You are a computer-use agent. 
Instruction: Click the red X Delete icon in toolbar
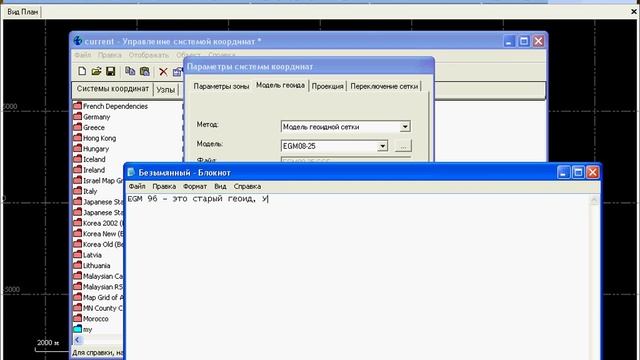[x=163, y=72]
